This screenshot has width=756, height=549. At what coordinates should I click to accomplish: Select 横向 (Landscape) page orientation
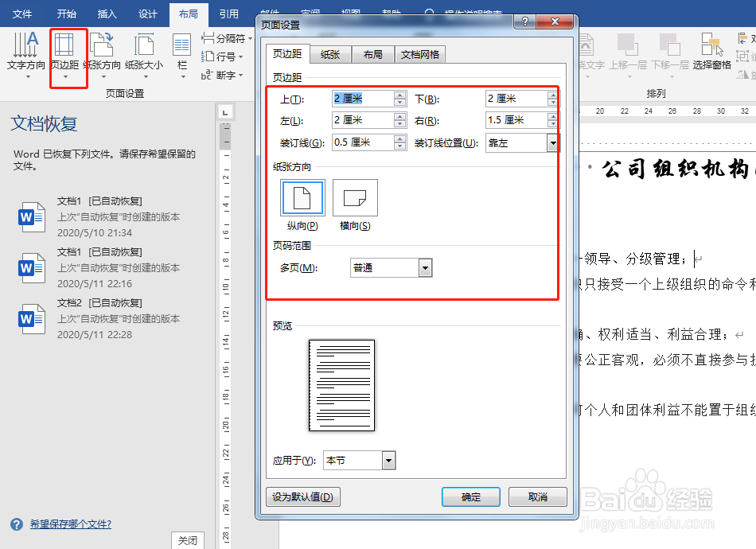tap(355, 197)
